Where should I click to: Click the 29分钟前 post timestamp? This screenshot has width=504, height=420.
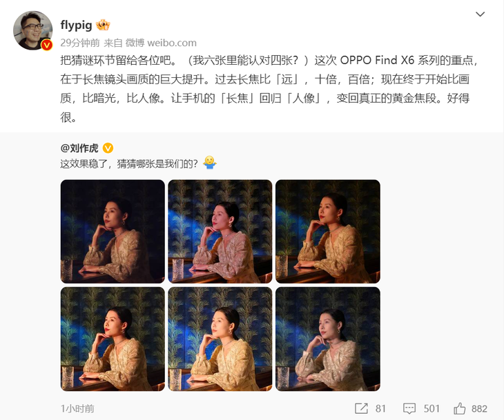[80, 43]
